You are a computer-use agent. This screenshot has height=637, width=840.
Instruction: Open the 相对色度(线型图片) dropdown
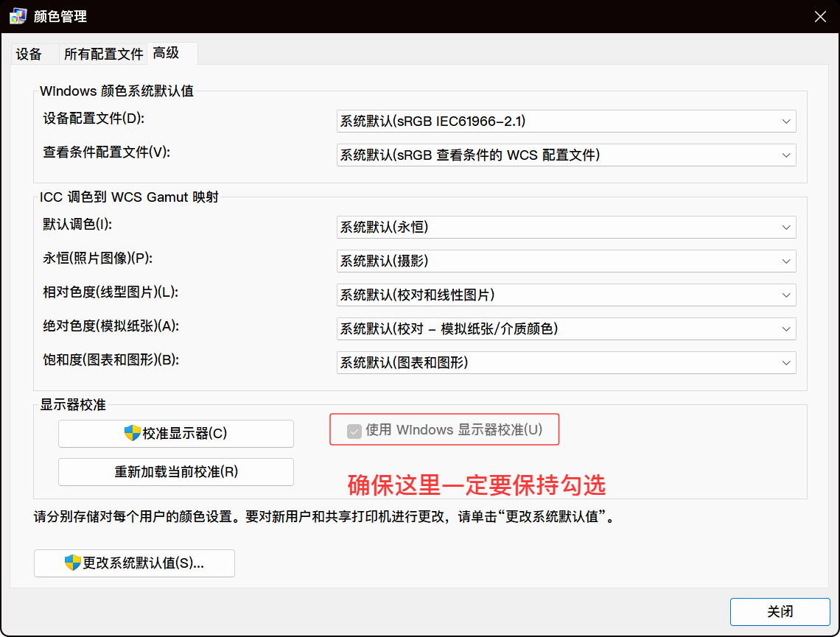coord(566,295)
